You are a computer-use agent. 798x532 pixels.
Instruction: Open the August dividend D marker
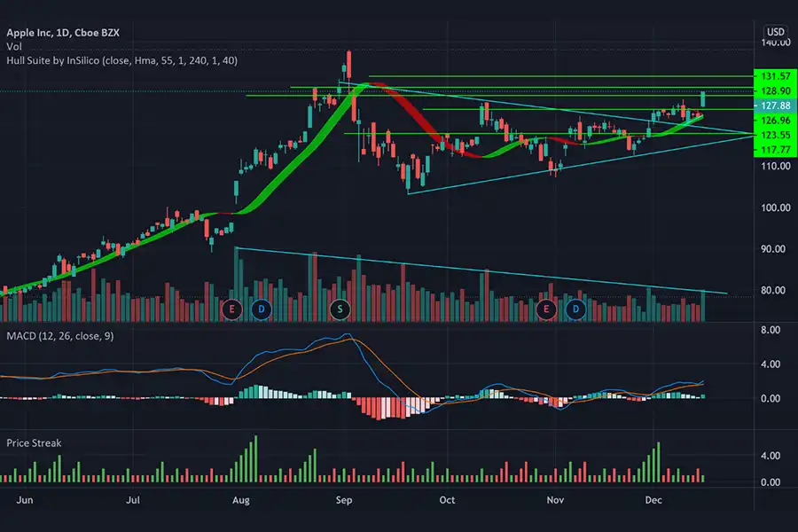click(261, 309)
